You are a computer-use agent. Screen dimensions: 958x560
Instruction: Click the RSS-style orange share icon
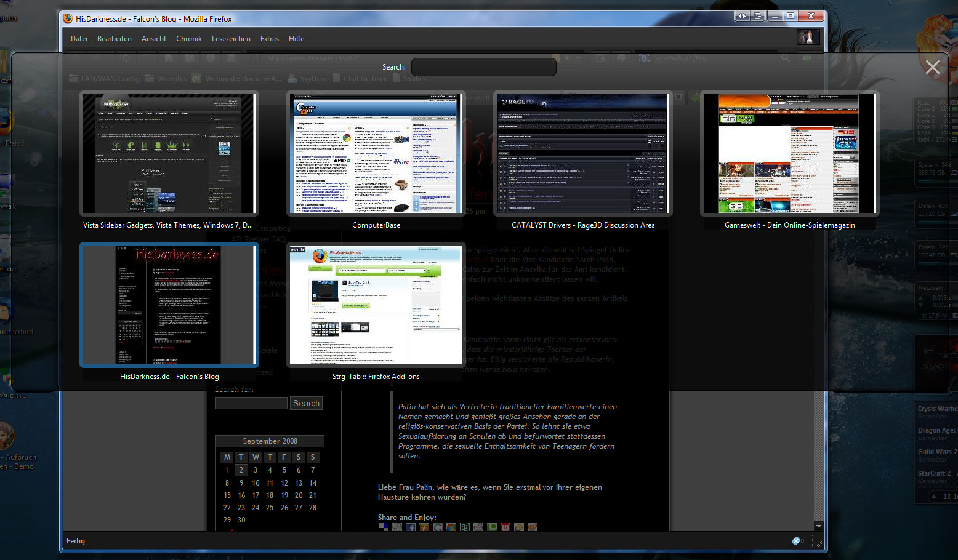point(519,527)
